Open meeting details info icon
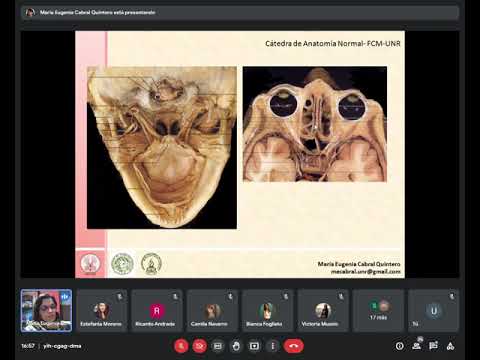This screenshot has width=480, height=360. (399, 346)
